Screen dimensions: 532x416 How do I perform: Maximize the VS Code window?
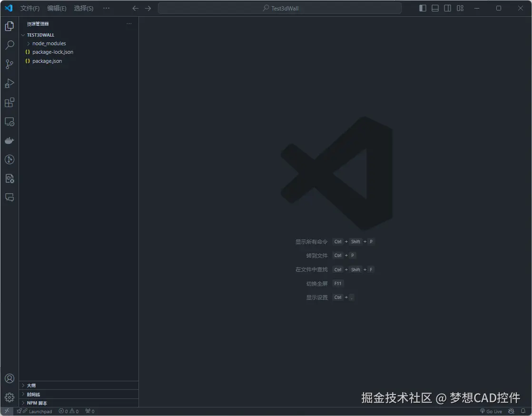click(x=499, y=8)
